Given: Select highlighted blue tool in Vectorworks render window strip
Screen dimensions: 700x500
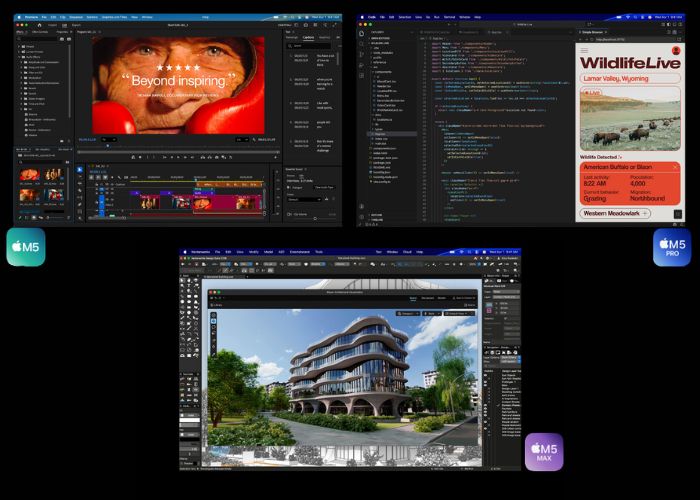Looking at the screenshot, I should click(x=213, y=321).
